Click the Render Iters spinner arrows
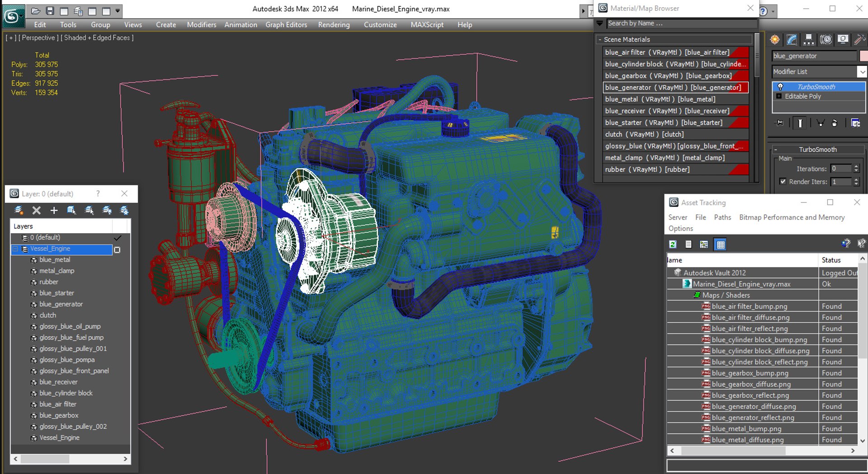868x474 pixels. (856, 182)
